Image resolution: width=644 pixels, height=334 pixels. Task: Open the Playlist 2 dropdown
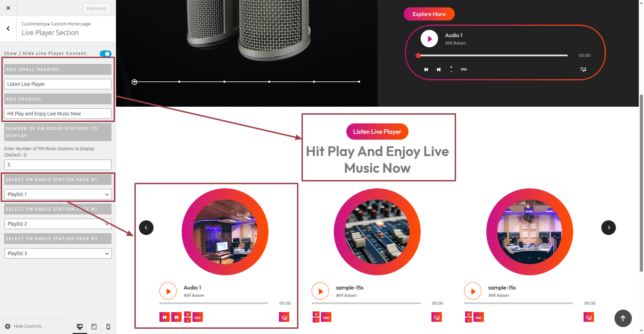(x=58, y=224)
